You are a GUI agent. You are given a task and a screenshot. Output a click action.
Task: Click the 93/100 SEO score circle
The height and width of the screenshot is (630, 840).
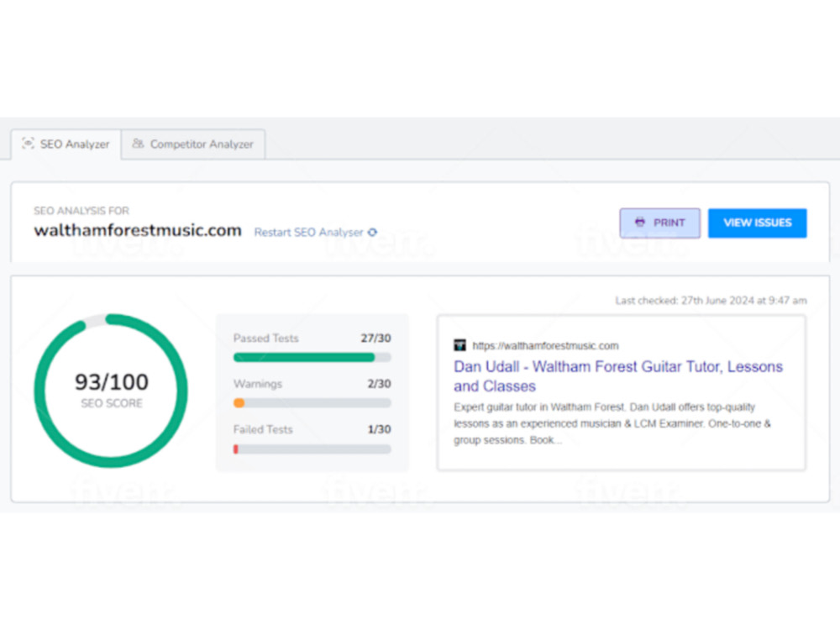click(x=111, y=391)
